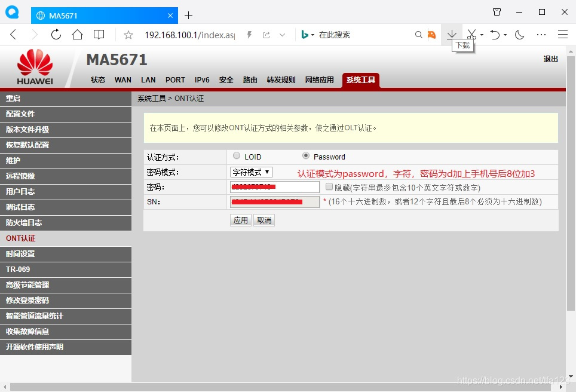Open the WAN tab
The width and height of the screenshot is (576, 392).
tap(122, 79)
